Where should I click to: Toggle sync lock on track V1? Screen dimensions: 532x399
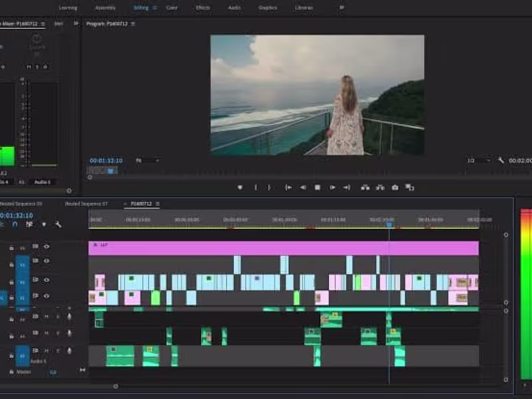pyautogui.click(x=35, y=296)
